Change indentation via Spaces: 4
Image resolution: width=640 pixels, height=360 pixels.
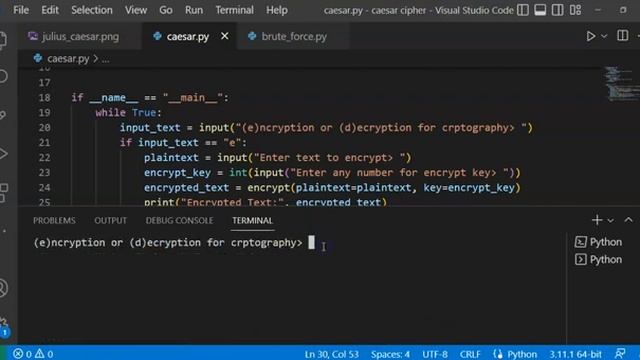[x=390, y=354]
